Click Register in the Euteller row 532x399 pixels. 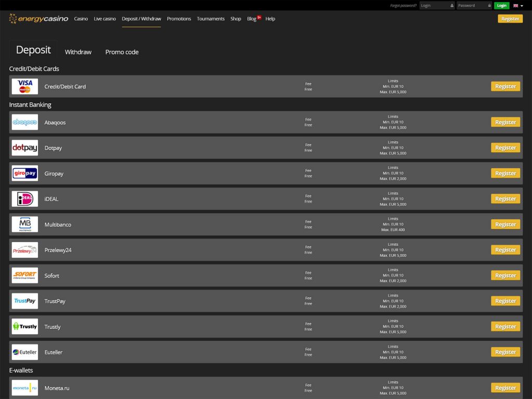(x=505, y=352)
